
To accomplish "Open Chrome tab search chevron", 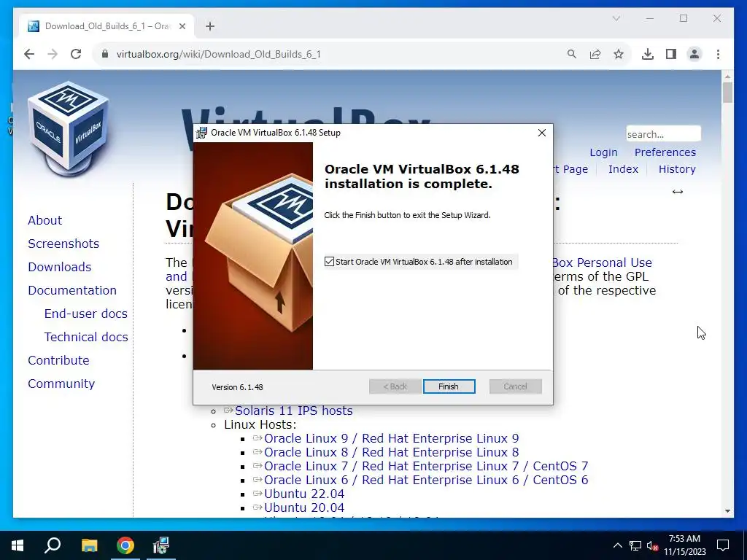I will [616, 18].
